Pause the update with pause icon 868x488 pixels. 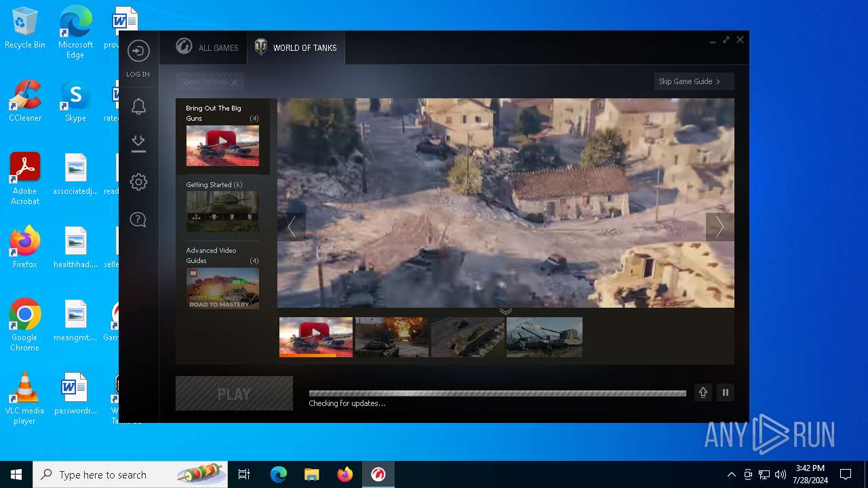pyautogui.click(x=726, y=392)
